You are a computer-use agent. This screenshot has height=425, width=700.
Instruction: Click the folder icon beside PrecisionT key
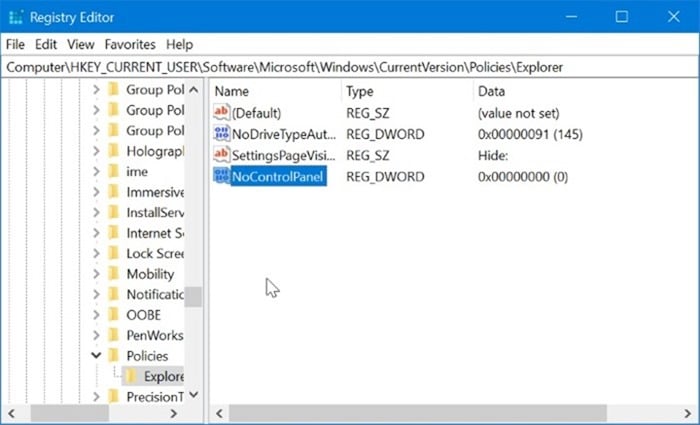point(114,396)
